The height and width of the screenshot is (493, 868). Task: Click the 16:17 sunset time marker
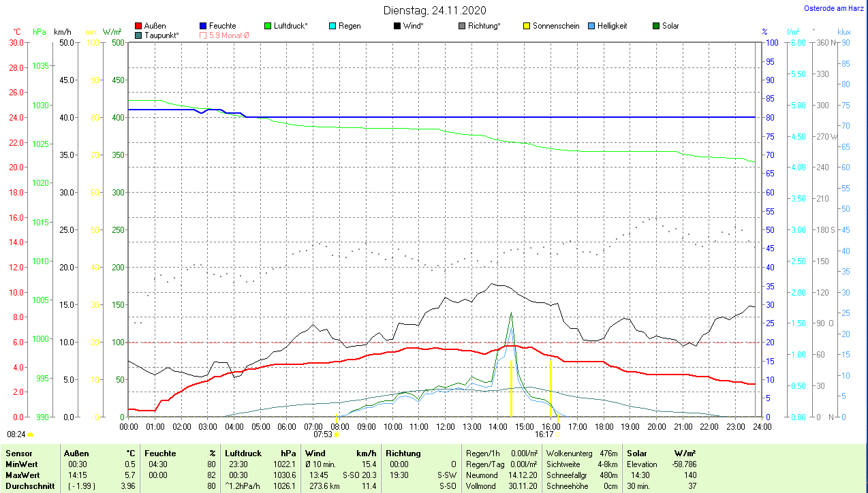click(544, 434)
